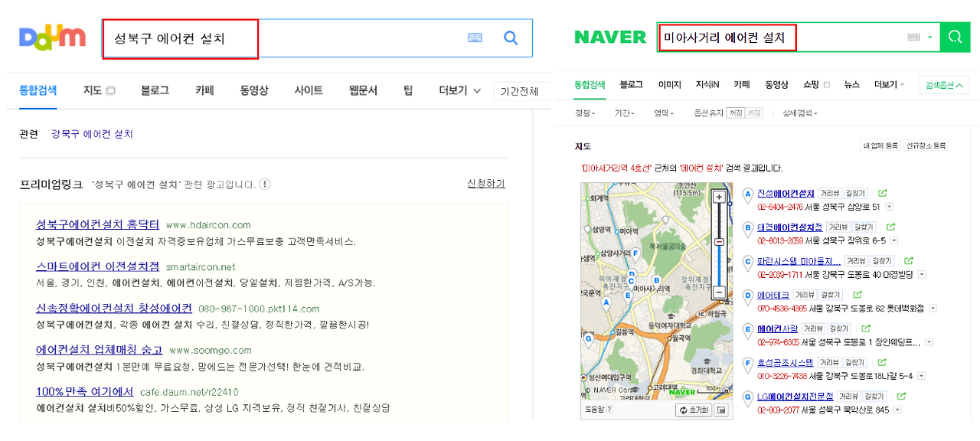Open the Naver search box autocomplete arrow
The height and width of the screenshot is (441, 980).
(x=929, y=37)
